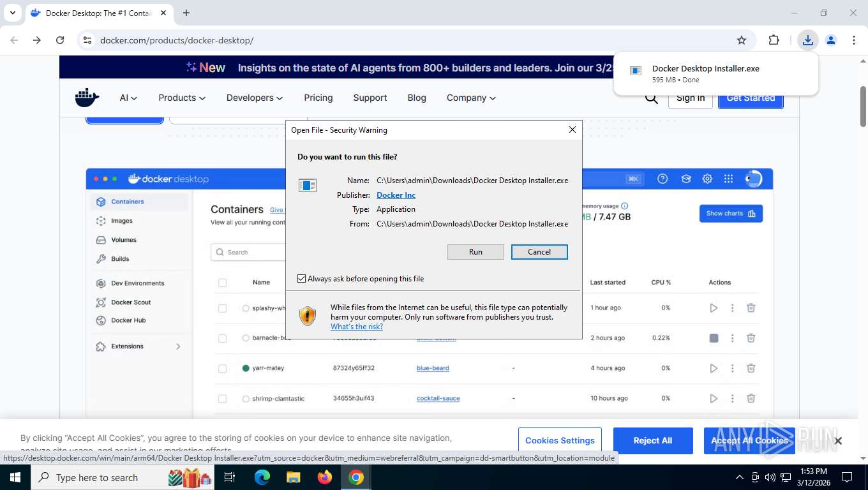Click Reject All cookies button
Image resolution: width=868 pixels, height=490 pixels.
(653, 441)
